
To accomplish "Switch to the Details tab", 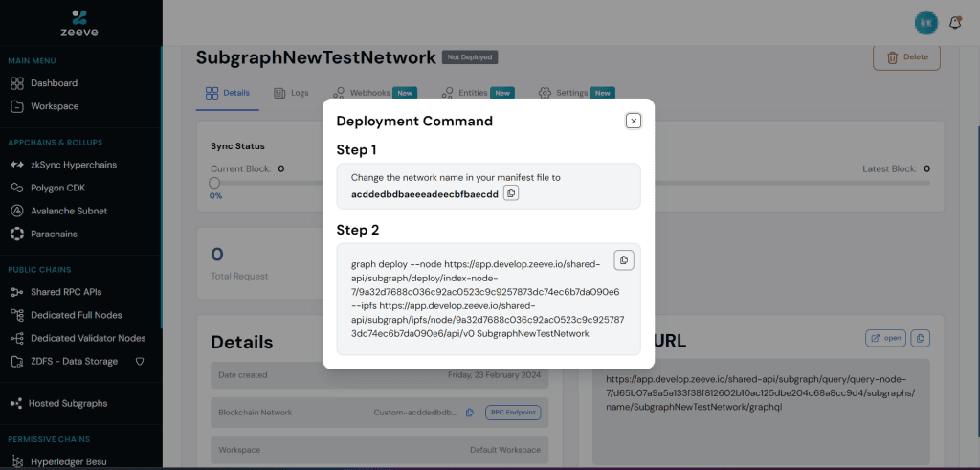I will click(228, 93).
